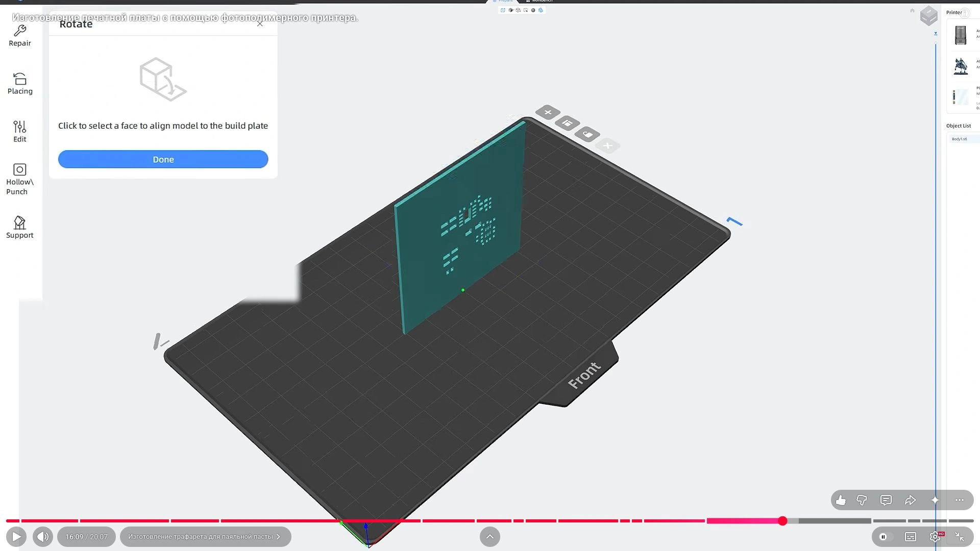The height and width of the screenshot is (551, 980).
Task: Close the Rotate panel
Action: click(x=260, y=23)
